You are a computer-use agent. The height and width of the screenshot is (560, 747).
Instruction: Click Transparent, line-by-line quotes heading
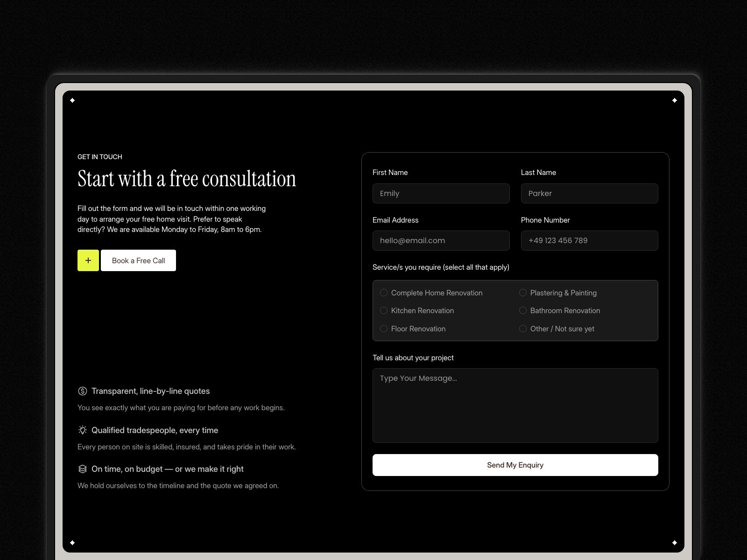coord(151,391)
